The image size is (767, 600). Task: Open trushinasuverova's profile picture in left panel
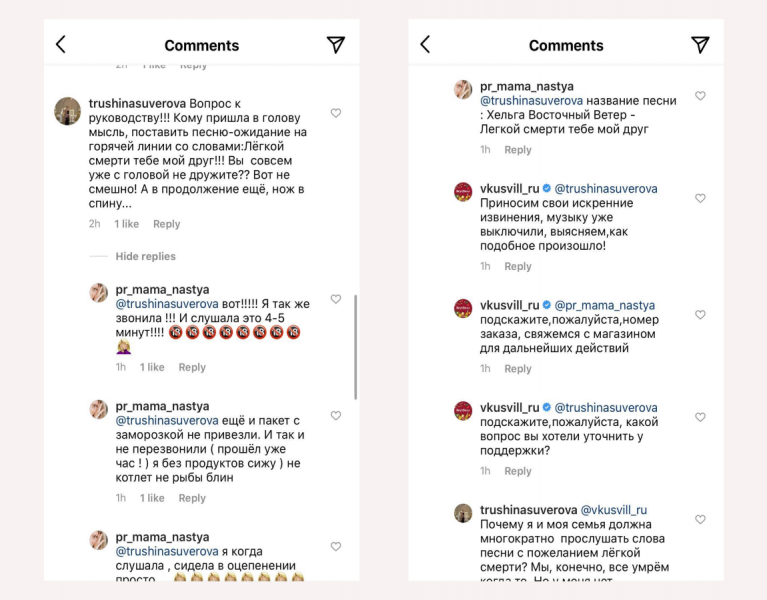[67, 111]
